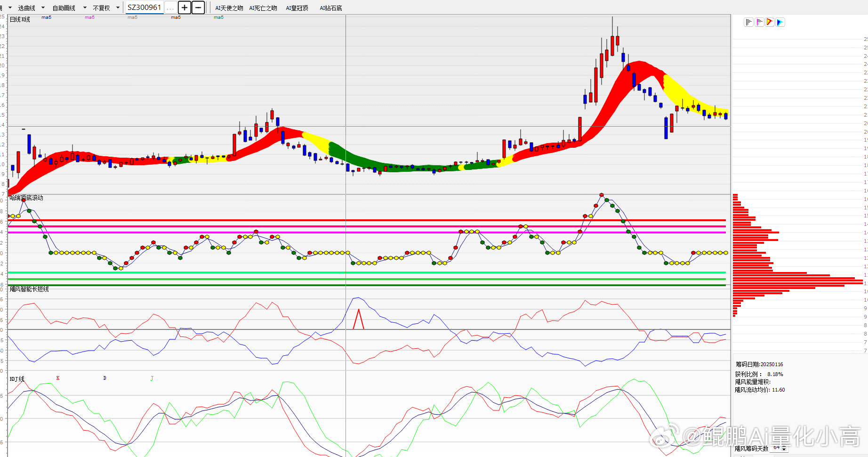The image size is (868, 457).
Task: Click the green ma5 legend label
Action: point(218,17)
